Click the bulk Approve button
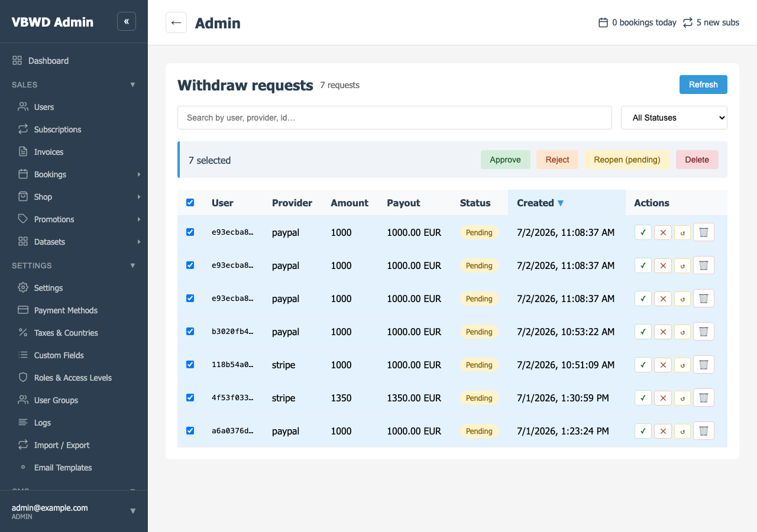The height and width of the screenshot is (532, 757). 505,160
